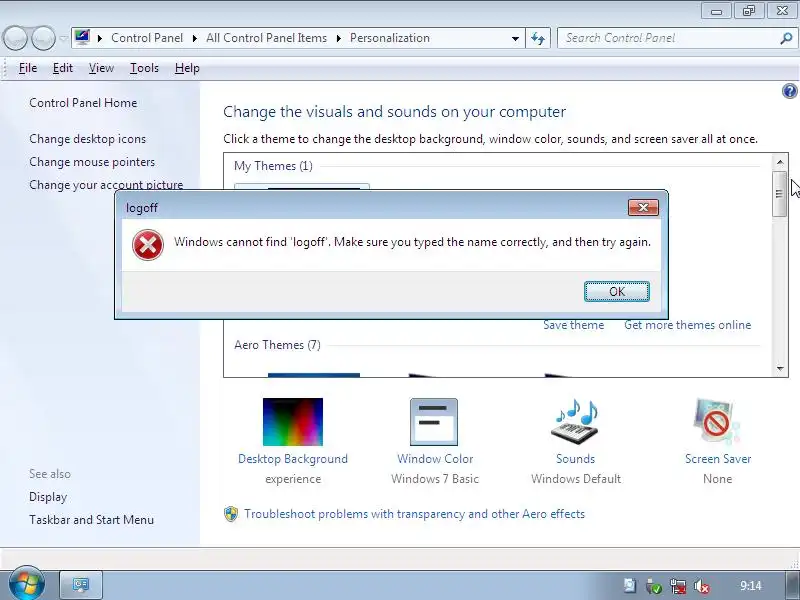Viewport: 800px width, 600px height.
Task: Close the logoff error dialog
Action: coord(643,207)
